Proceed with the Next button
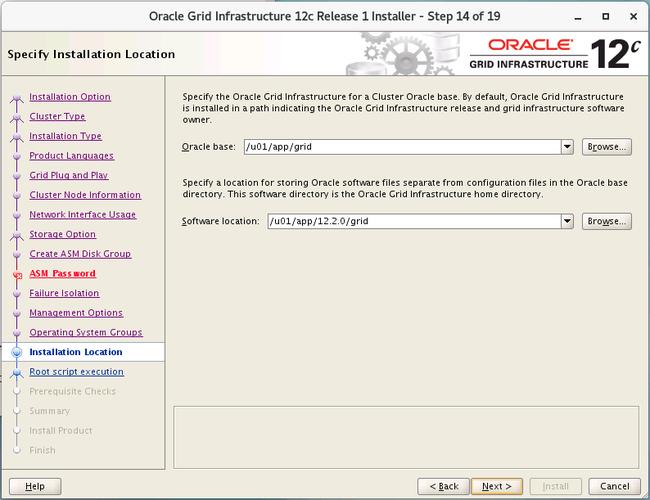650x500 pixels. [497, 486]
